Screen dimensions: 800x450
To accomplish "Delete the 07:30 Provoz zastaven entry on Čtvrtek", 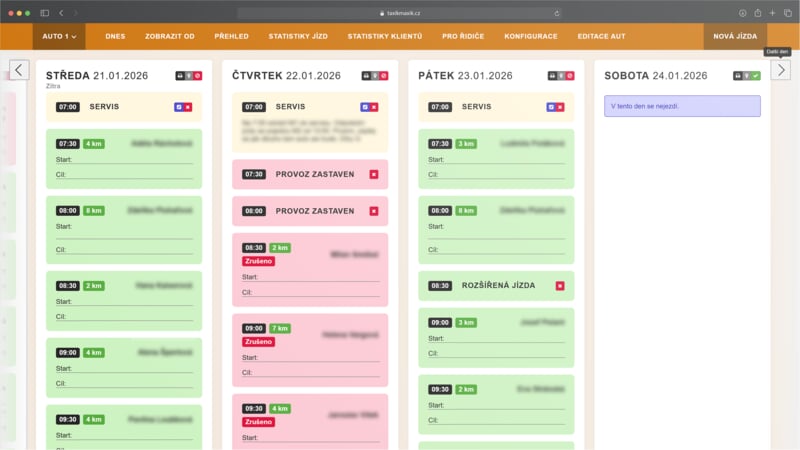I will click(x=374, y=174).
